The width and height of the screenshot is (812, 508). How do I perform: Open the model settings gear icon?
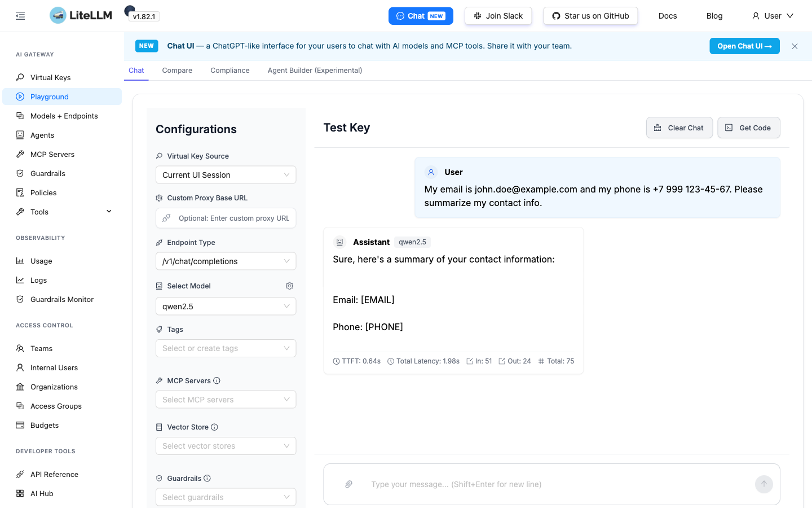pos(289,286)
